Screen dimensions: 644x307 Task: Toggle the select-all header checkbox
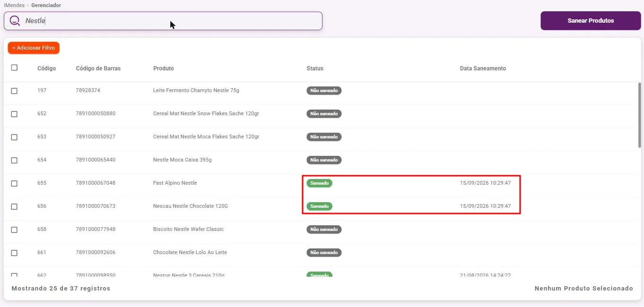tap(14, 68)
